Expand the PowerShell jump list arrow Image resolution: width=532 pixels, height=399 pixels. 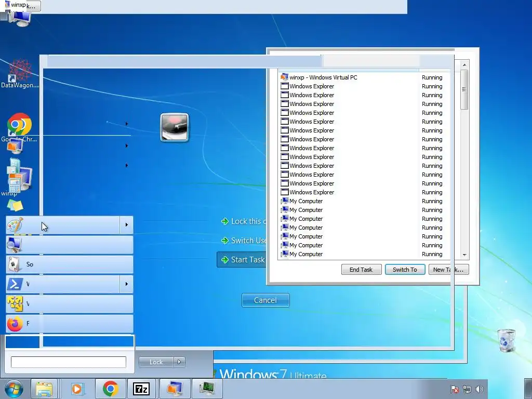(x=127, y=284)
